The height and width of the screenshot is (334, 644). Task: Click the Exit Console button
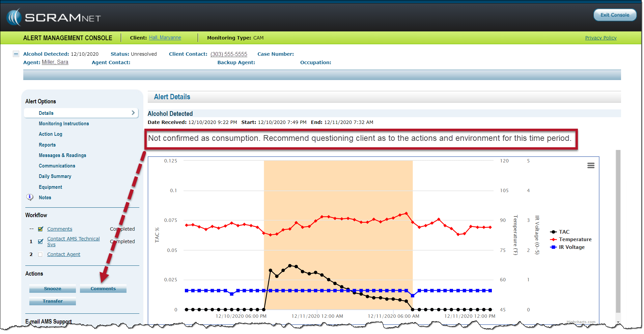614,15
